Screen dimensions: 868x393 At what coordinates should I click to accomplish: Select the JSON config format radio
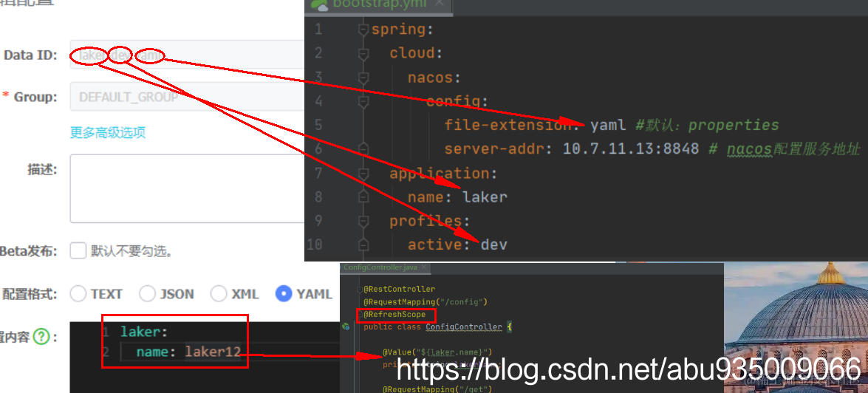point(147,293)
